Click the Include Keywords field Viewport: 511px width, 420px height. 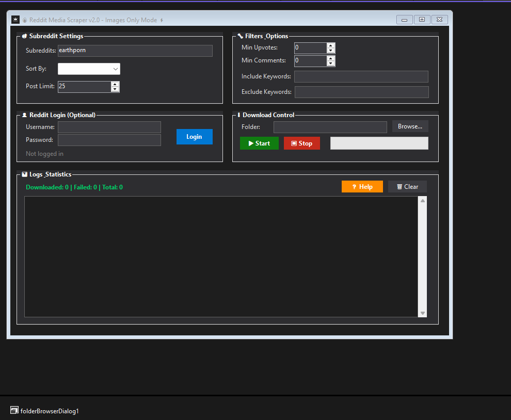361,76
